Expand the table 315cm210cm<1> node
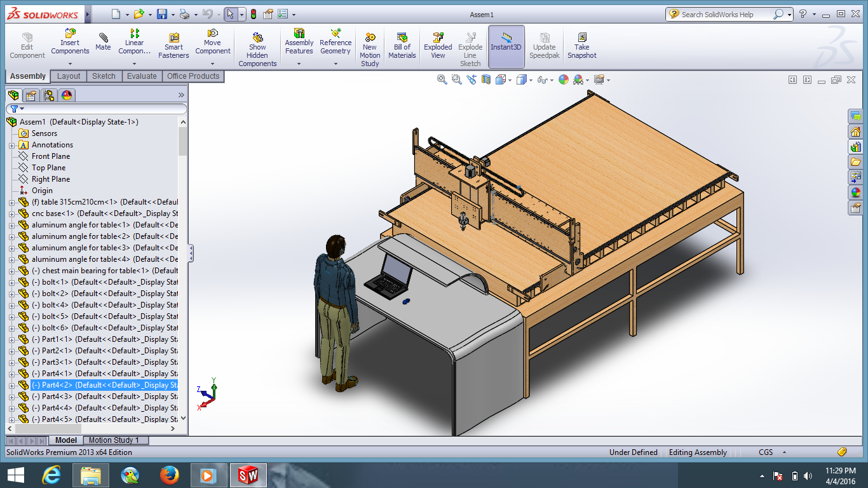This screenshot has height=488, width=868. pyautogui.click(x=12, y=202)
